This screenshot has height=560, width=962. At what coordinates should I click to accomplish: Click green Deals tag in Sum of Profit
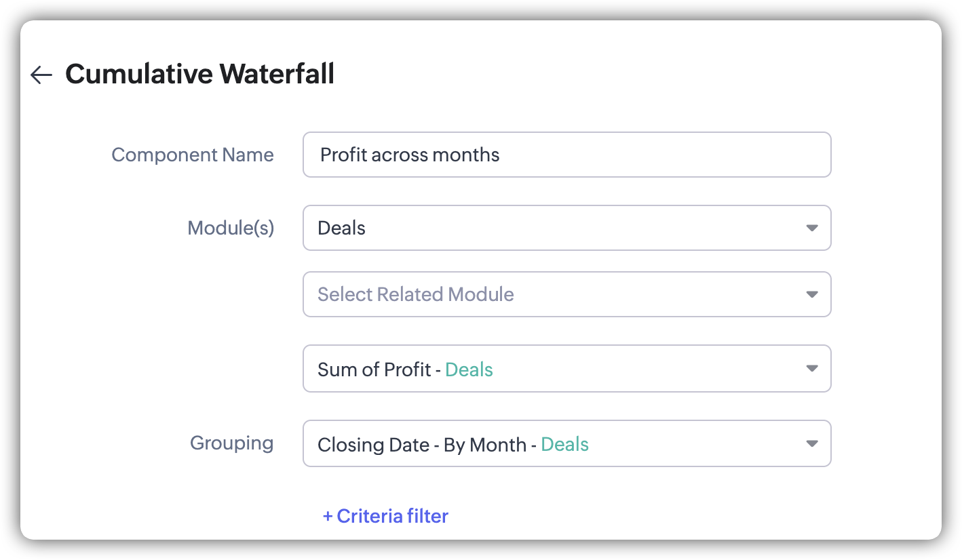[469, 369]
